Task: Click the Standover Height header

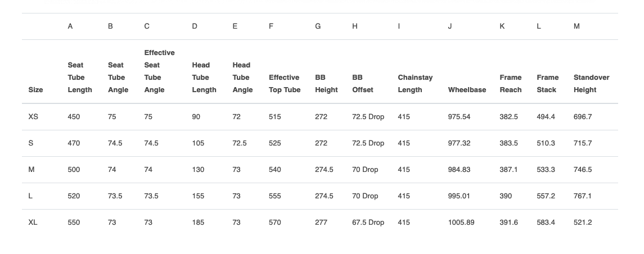Action: 592,84
